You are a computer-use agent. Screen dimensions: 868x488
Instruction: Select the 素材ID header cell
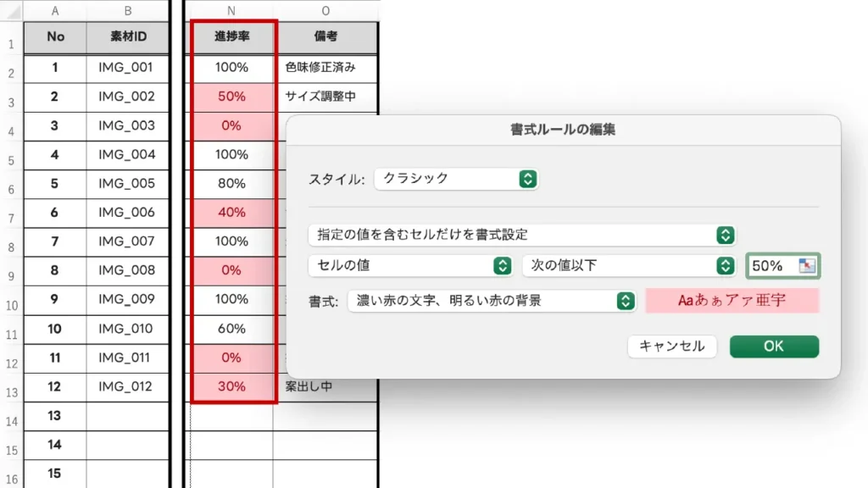pyautogui.click(x=127, y=37)
